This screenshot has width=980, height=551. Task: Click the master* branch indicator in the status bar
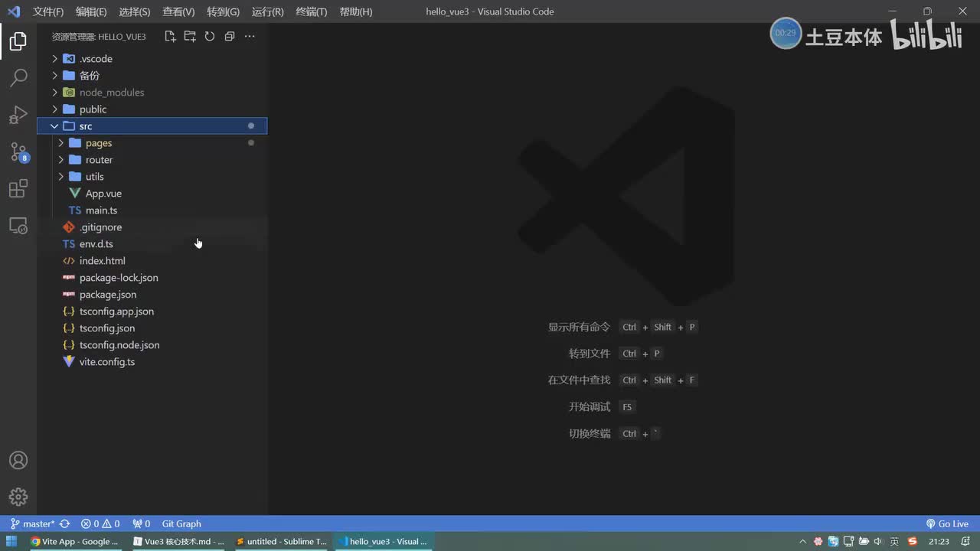32,524
